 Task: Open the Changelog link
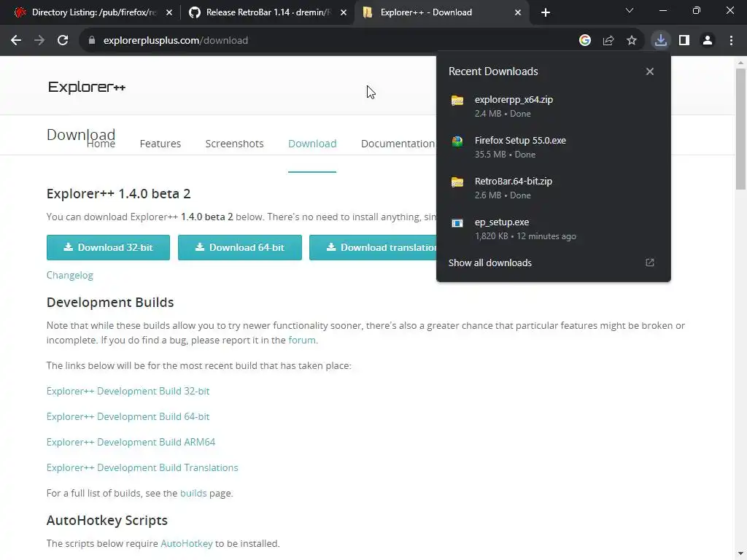tap(70, 275)
